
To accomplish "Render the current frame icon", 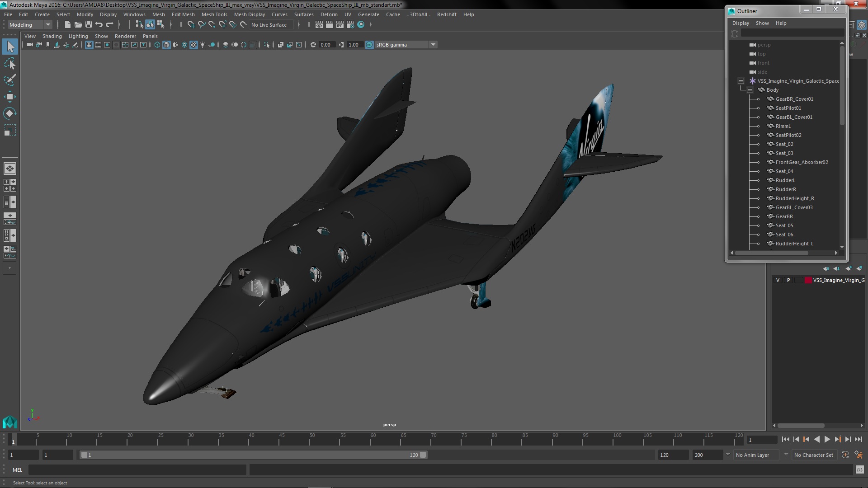I will (x=329, y=25).
